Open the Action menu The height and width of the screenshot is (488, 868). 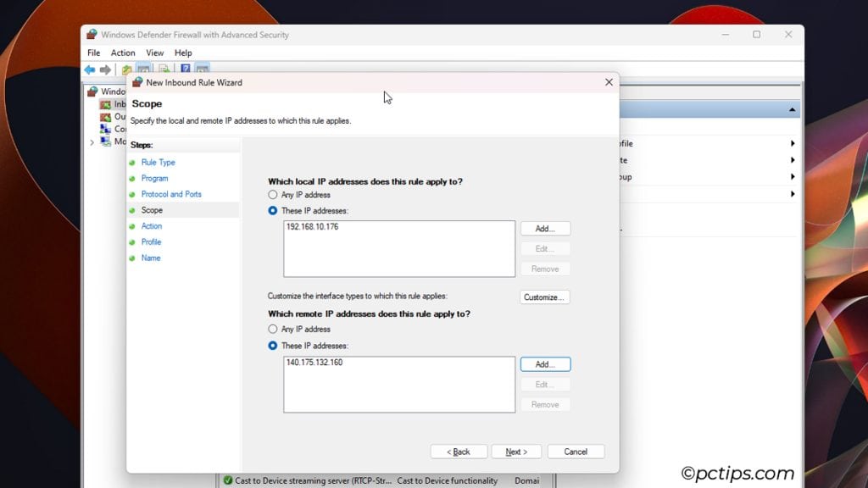[x=123, y=52]
